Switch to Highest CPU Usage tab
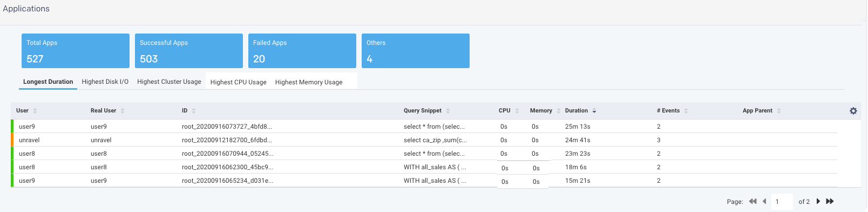The height and width of the screenshot is (212, 868). click(239, 82)
